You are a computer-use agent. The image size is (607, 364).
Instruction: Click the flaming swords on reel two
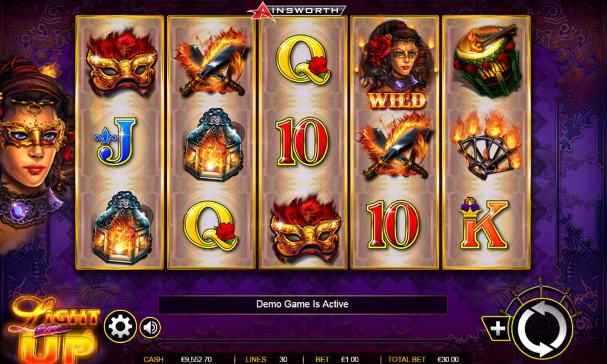(212, 62)
